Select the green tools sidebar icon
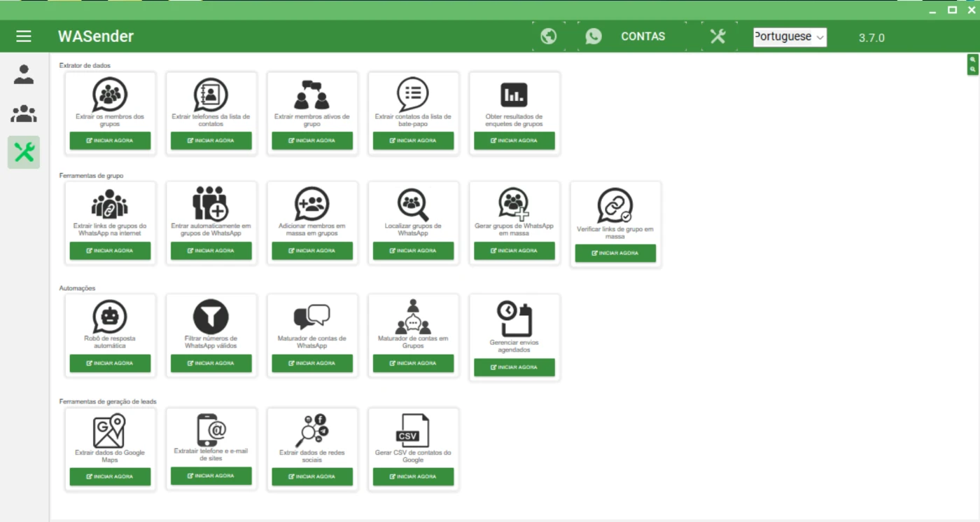The width and height of the screenshot is (980, 522). tap(24, 152)
